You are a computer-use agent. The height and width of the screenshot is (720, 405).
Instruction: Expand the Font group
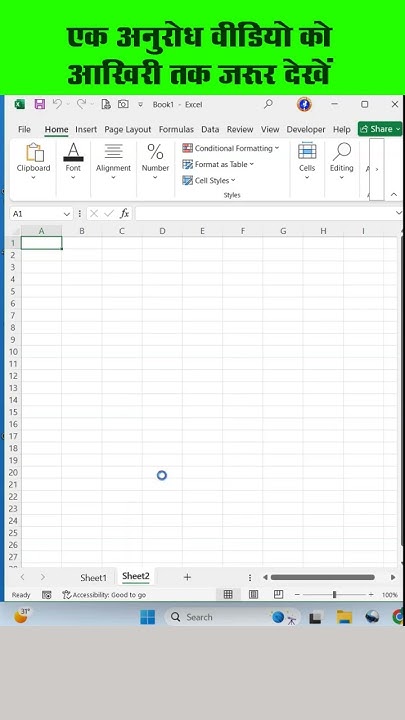point(73,161)
